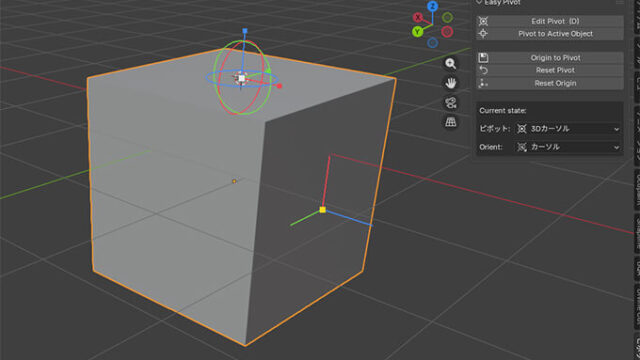Click the pan hand viewport icon

[451, 83]
